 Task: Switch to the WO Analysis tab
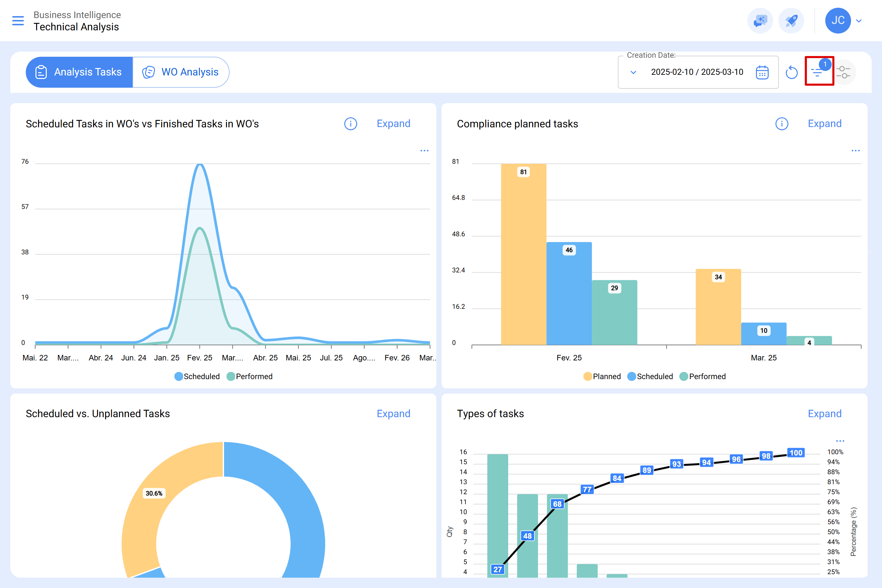coord(181,72)
